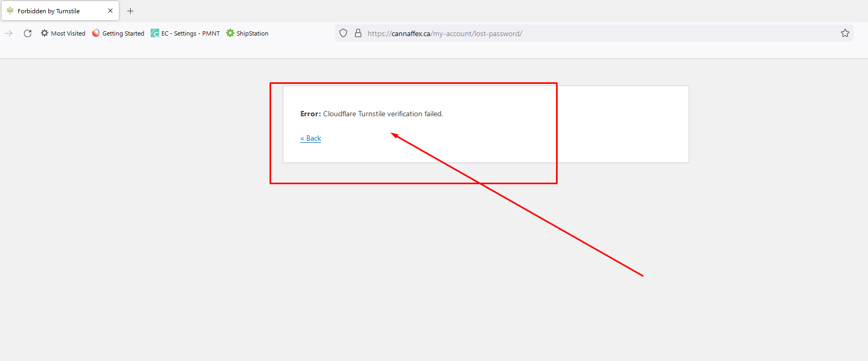Open the Getting Started bookmark
Viewport: 868px width, 361px height.
click(118, 33)
